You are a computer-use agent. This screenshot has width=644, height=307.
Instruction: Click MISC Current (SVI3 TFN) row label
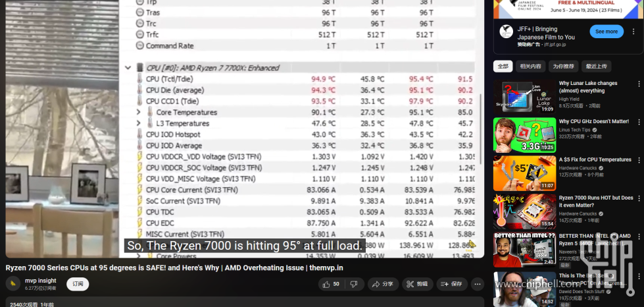pyautogui.click(x=185, y=234)
